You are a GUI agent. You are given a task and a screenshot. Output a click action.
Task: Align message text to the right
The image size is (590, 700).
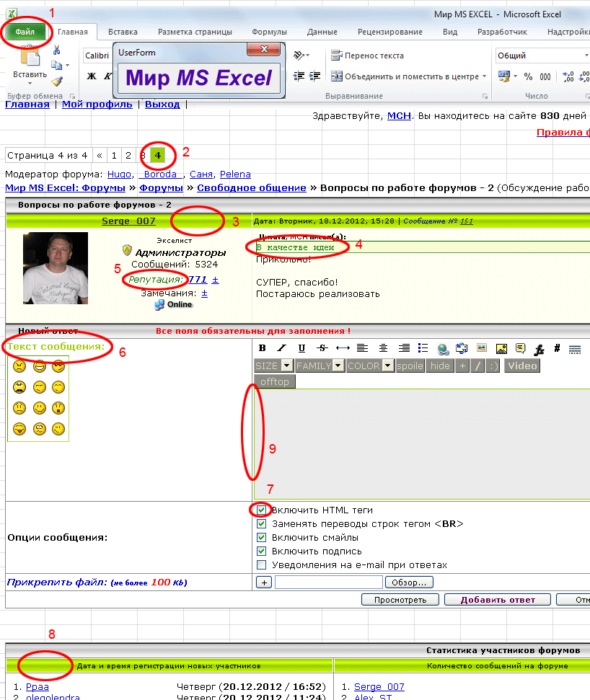(x=404, y=348)
